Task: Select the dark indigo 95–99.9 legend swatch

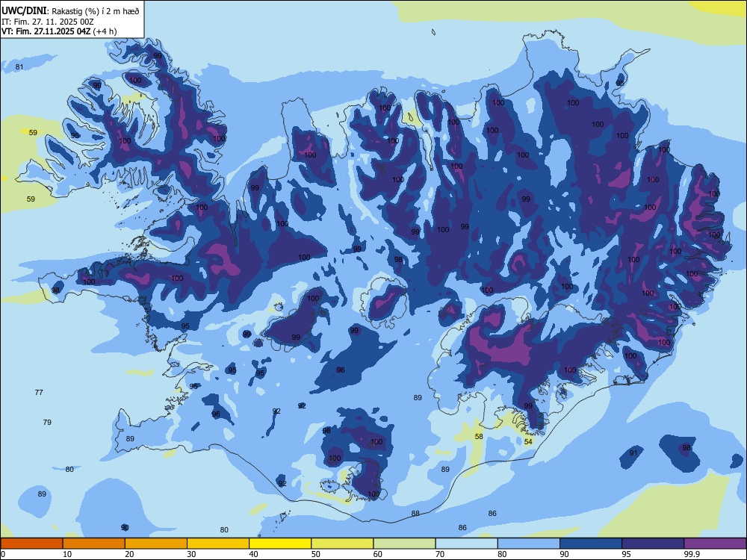Action: 653,544
